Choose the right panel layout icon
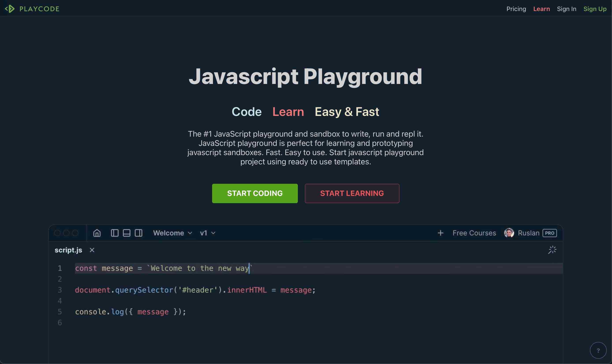Viewport: 612px width, 364px height. pyautogui.click(x=138, y=233)
